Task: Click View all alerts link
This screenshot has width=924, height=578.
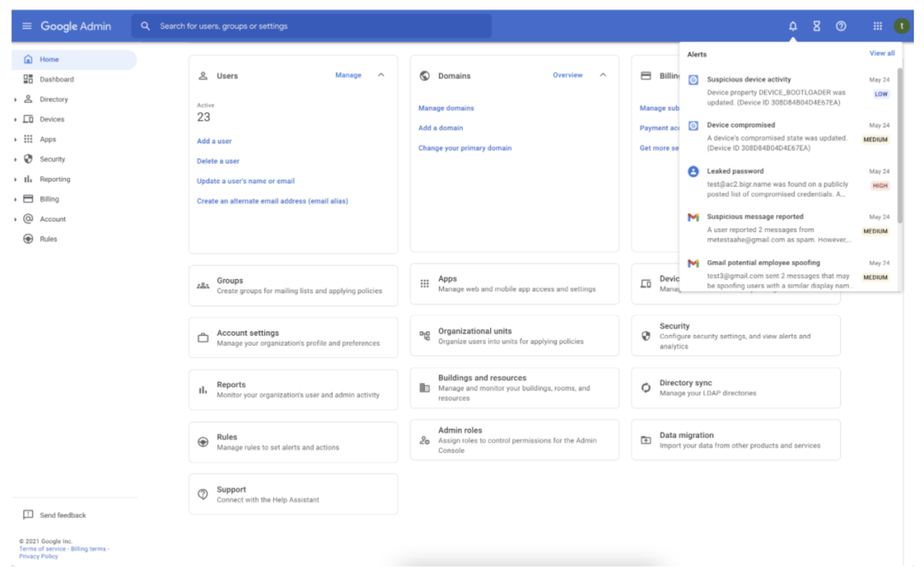Action: tap(881, 53)
